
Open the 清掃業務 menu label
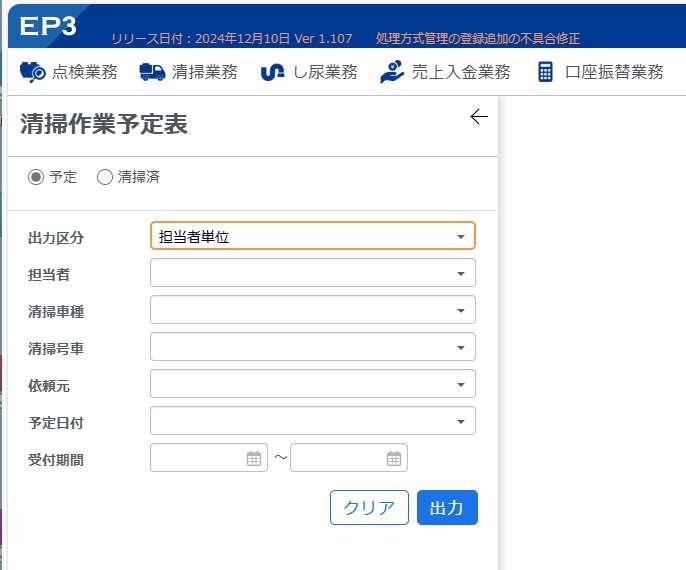[204, 72]
